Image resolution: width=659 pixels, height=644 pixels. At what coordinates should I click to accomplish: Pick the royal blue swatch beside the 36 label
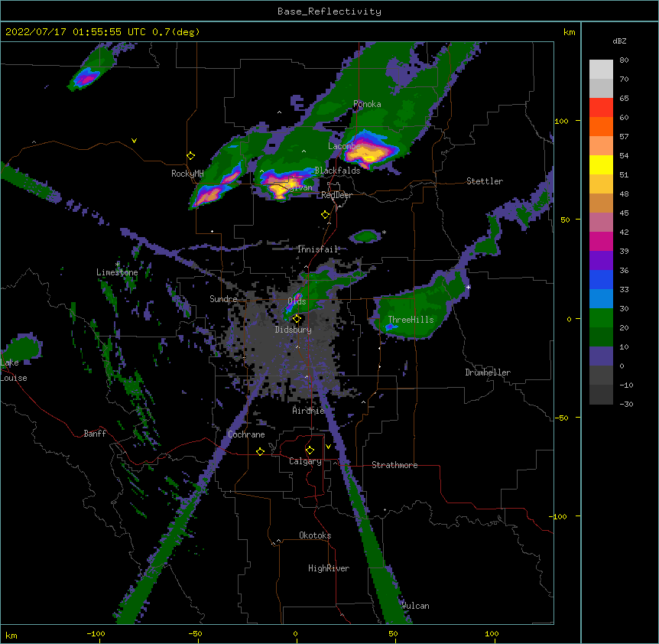[x=601, y=279]
